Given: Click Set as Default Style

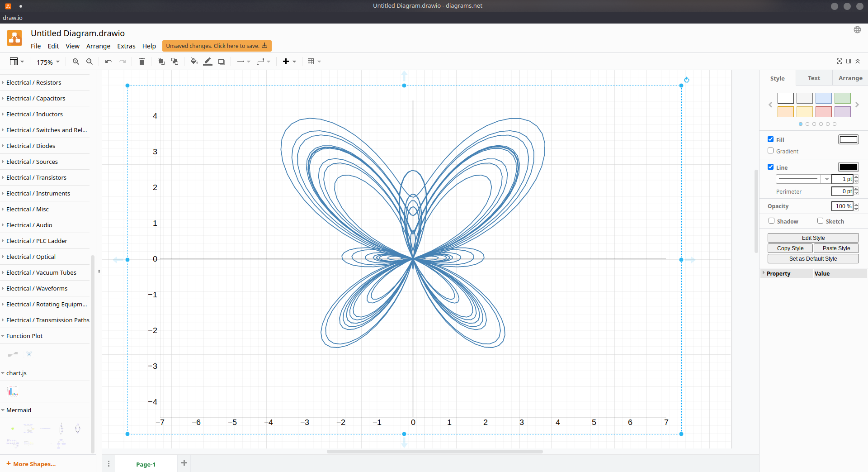Looking at the screenshot, I should (813, 259).
